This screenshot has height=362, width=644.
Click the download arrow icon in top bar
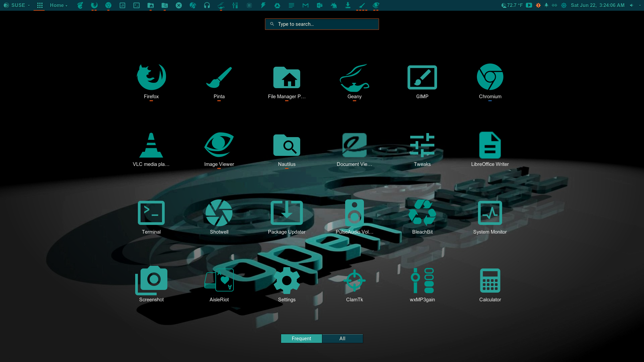[x=348, y=5]
